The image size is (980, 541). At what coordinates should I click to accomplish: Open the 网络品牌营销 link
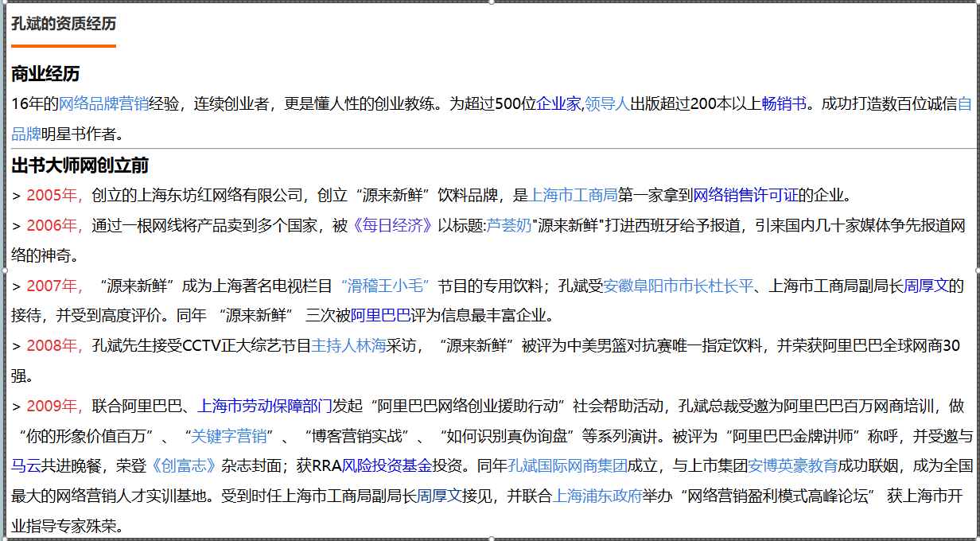pyautogui.click(x=103, y=103)
